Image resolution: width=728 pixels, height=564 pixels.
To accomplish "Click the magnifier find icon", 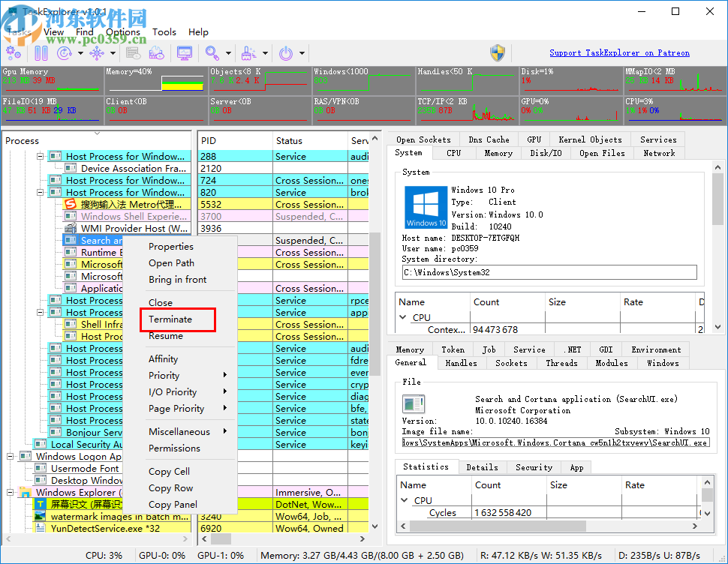I will point(212,53).
